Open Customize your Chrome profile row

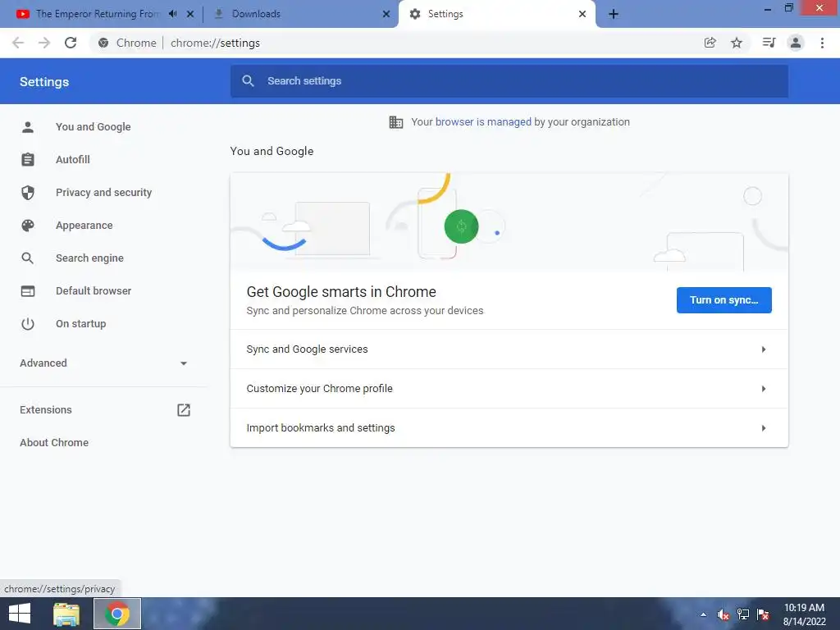pos(509,388)
